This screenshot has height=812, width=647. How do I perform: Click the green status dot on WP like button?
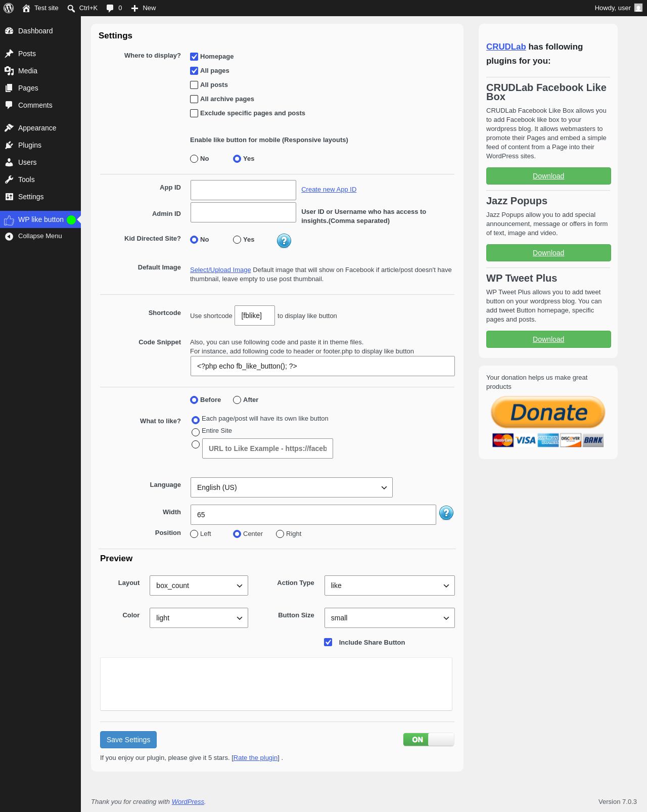click(71, 220)
